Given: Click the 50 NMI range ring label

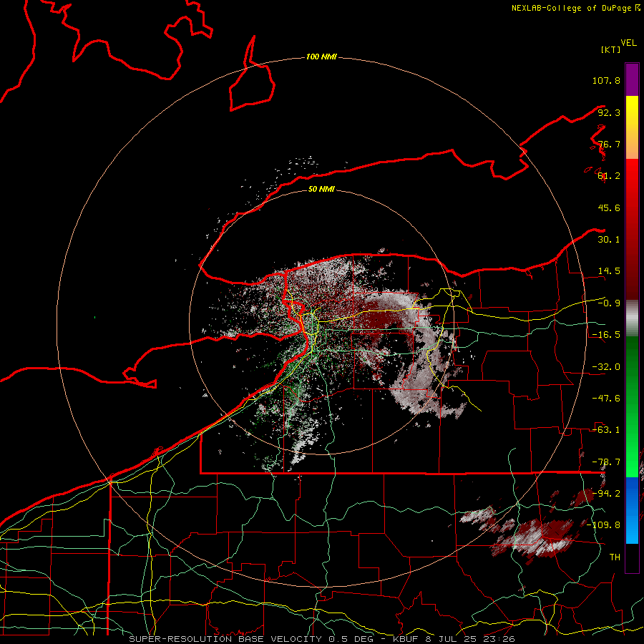Looking at the screenshot, I should click(321, 189).
